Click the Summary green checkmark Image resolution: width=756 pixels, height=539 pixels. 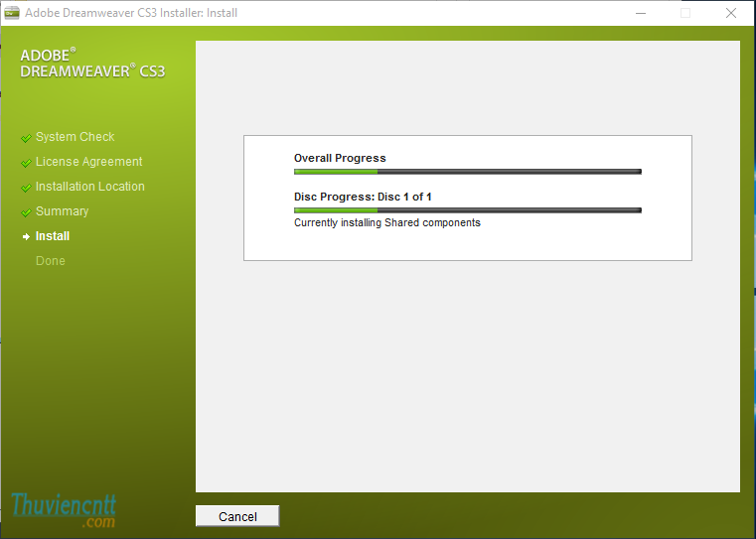(26, 212)
